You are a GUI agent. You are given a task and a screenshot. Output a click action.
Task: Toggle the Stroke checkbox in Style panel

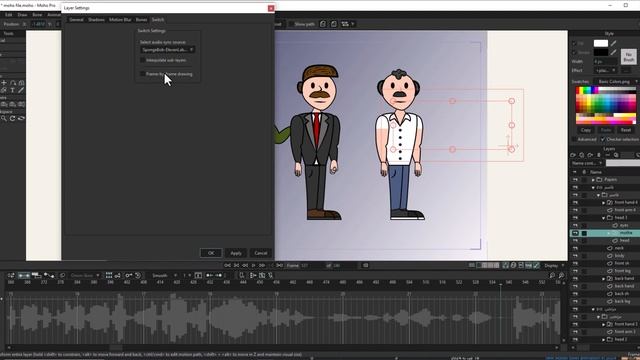point(574,52)
